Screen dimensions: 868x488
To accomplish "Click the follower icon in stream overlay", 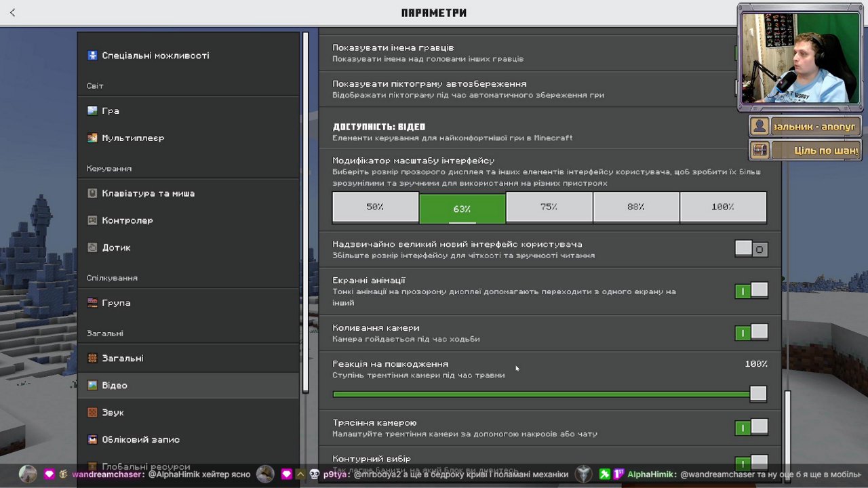I will [x=759, y=126].
